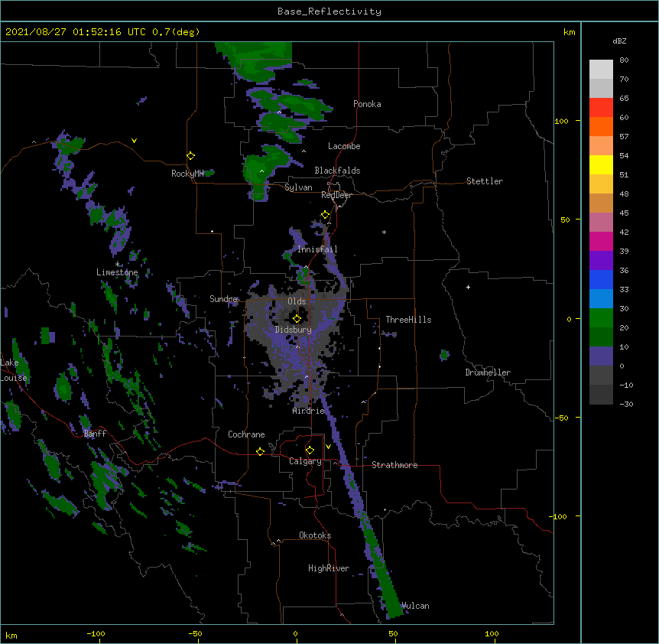Viewport: 659px width, 644px height.
Task: Pick the blue 33-36 dBZ legend swatch
Action: pyautogui.click(x=601, y=279)
